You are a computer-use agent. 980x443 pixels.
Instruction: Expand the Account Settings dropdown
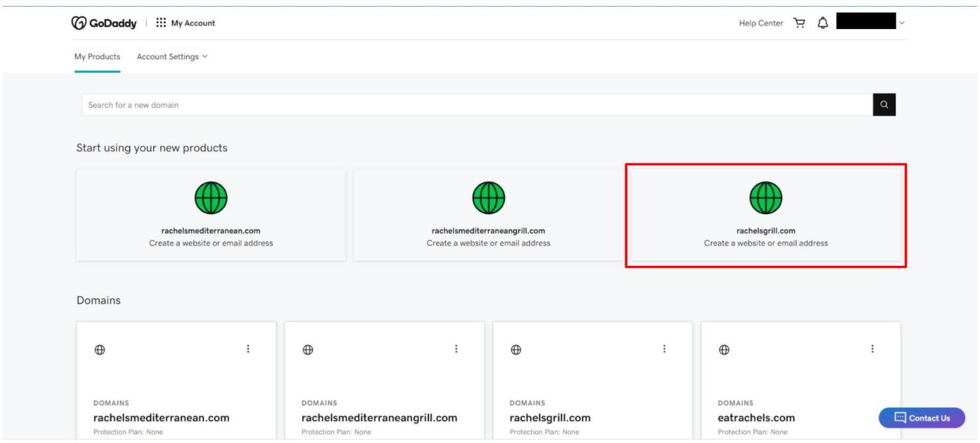click(172, 57)
